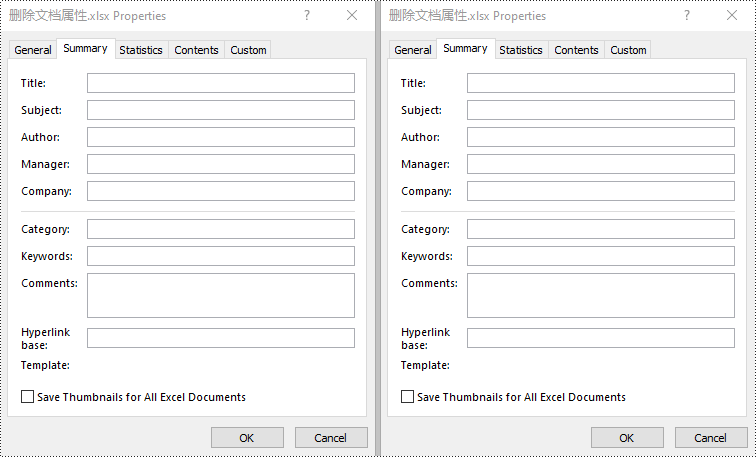Click Cancel button in left dialog

click(331, 438)
